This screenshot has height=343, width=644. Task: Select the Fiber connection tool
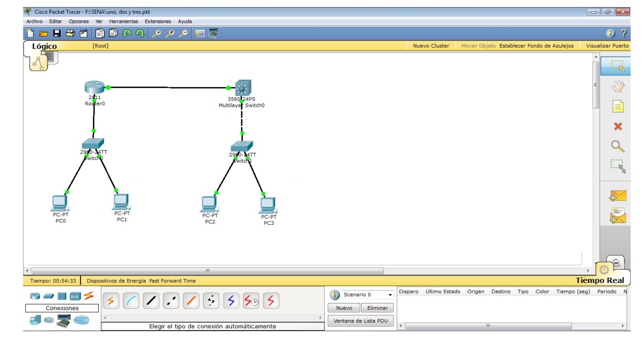(x=191, y=301)
